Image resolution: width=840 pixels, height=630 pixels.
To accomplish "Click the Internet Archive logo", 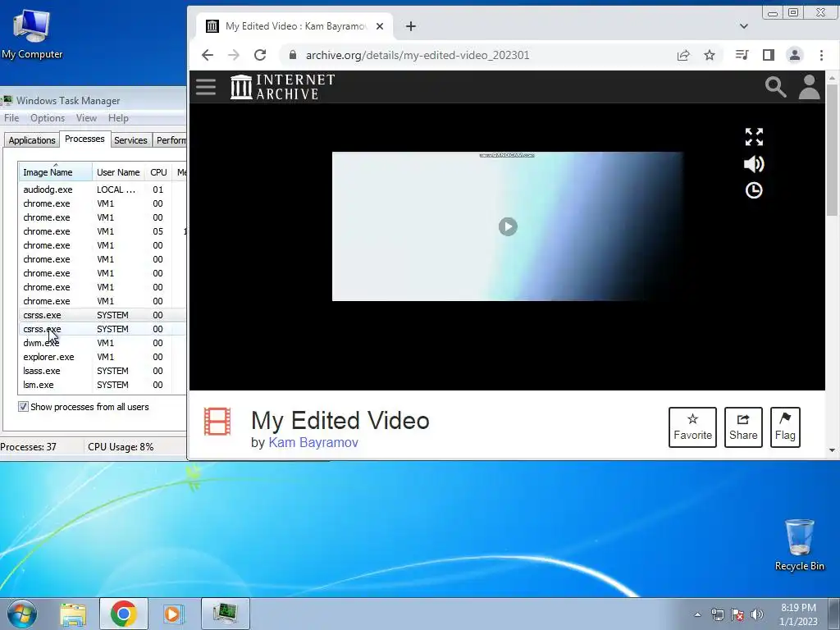I will 282,87.
